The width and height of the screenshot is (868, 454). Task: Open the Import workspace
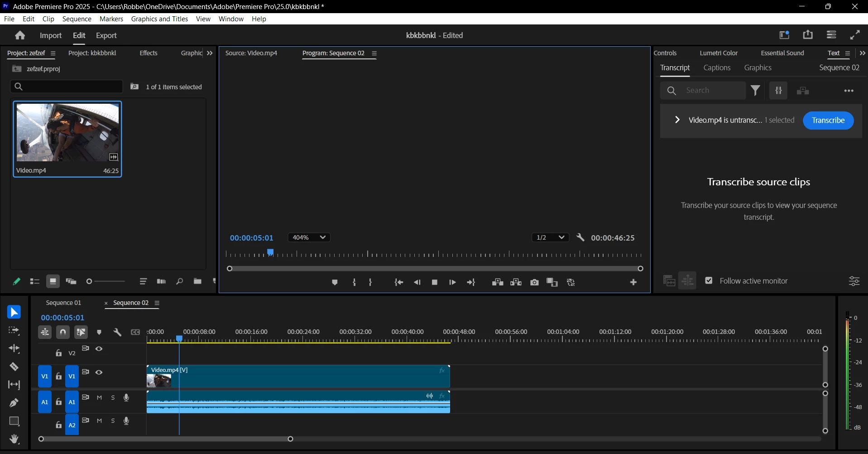click(51, 35)
